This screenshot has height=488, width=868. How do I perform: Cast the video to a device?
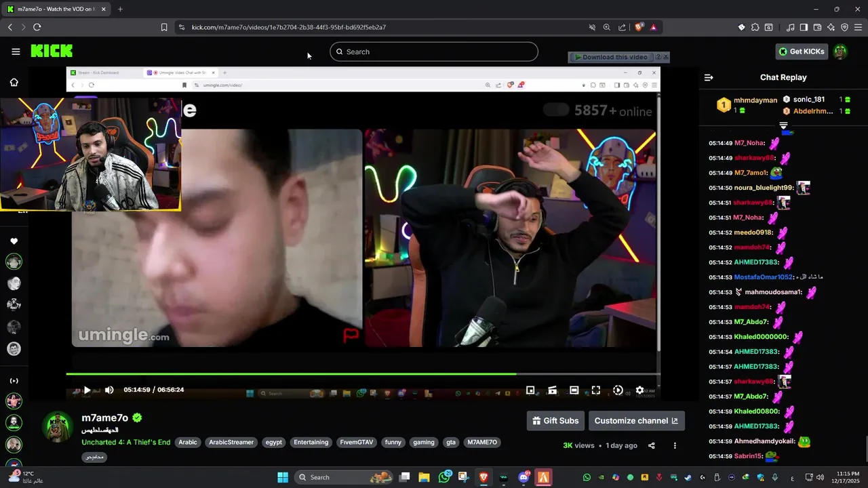(552, 390)
